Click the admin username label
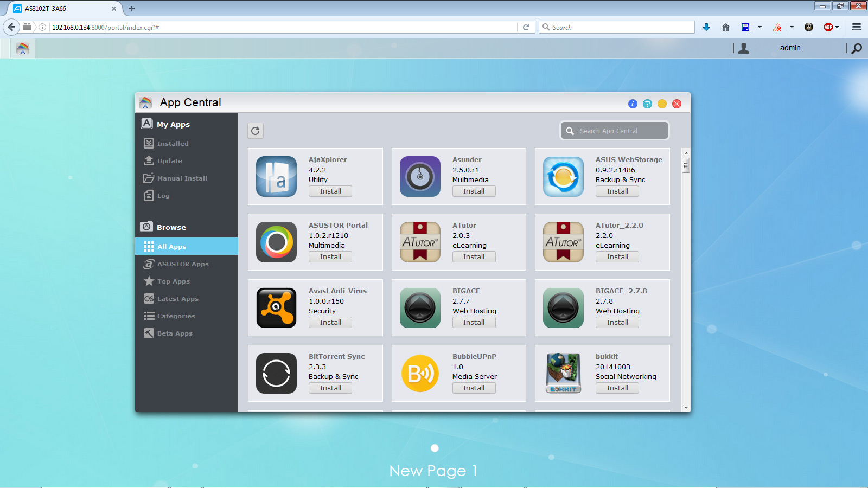 (790, 48)
